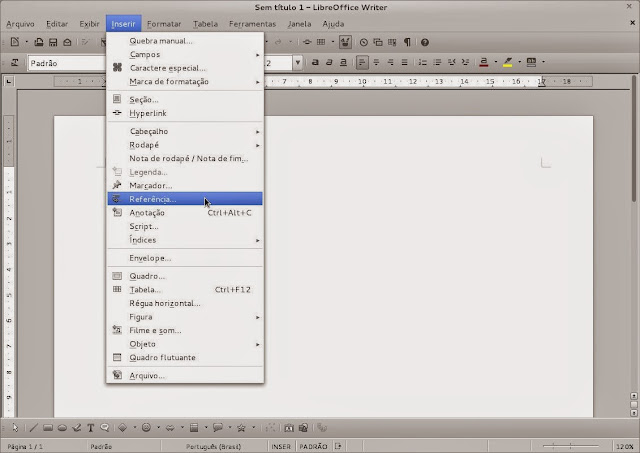Click the Insert table toolbar icon
This screenshot has height=453, width=640.
[321, 42]
